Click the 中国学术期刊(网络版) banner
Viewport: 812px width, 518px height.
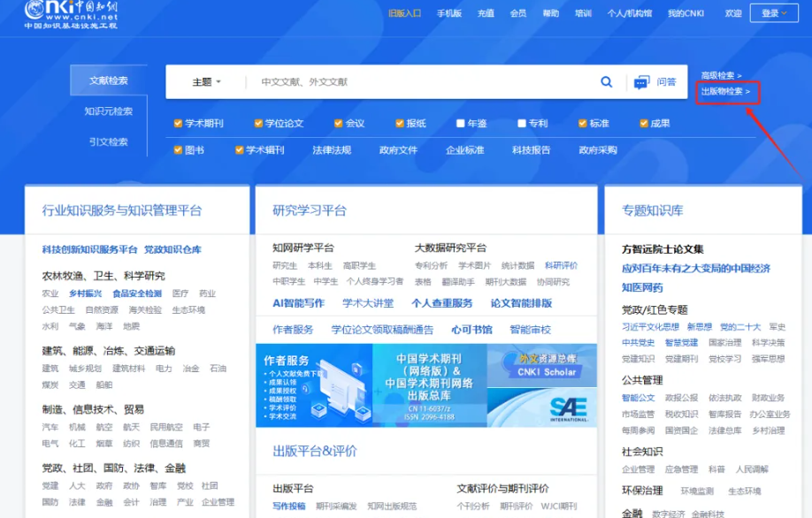[429, 385]
